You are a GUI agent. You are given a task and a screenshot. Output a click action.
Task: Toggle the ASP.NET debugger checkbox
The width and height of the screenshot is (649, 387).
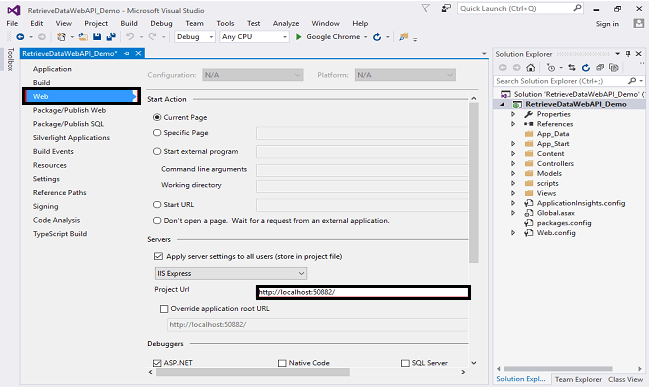pyautogui.click(x=157, y=363)
